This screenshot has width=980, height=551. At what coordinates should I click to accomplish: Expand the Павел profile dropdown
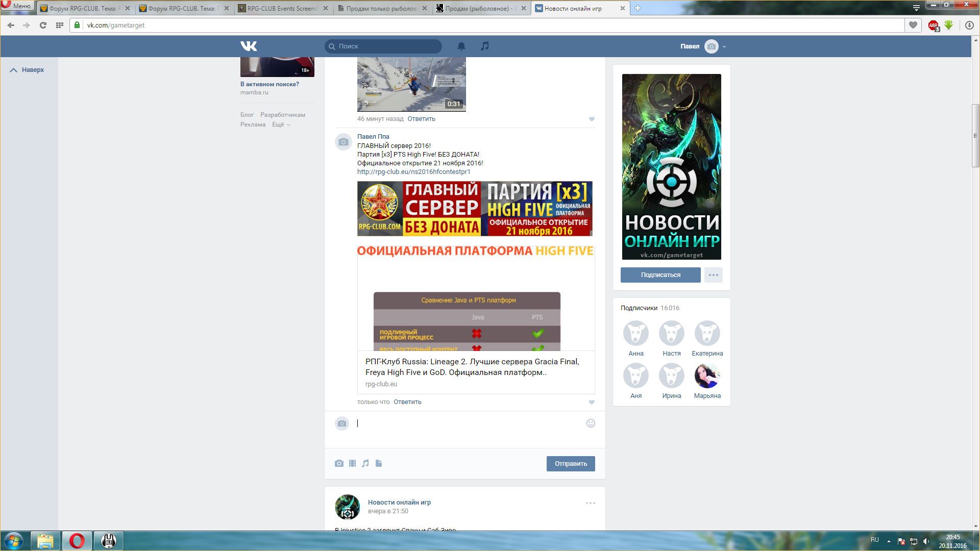pos(724,46)
